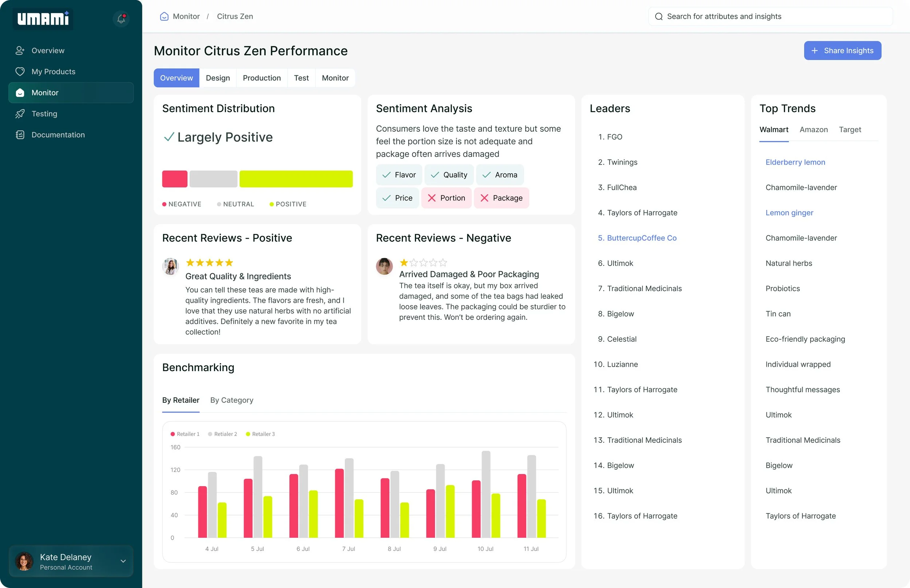Click the My Products heart icon

20,71
